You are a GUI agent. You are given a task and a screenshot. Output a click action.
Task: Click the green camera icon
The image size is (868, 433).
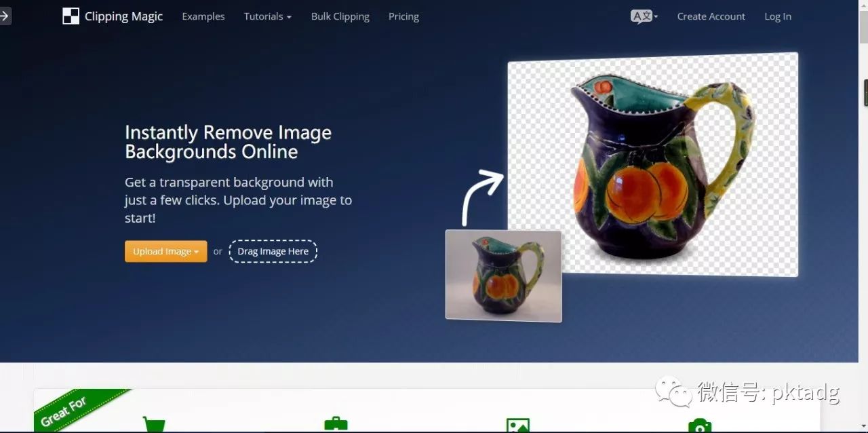(700, 426)
